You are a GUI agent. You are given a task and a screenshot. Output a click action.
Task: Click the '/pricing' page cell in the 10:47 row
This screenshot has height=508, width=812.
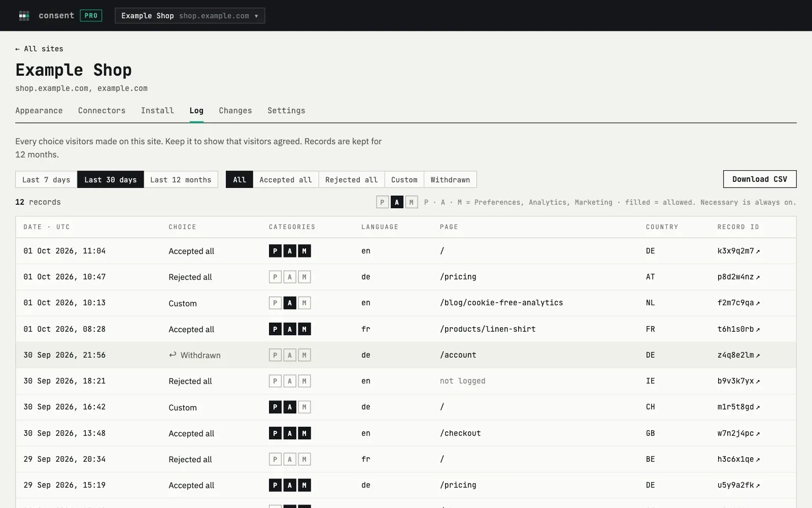tap(458, 277)
